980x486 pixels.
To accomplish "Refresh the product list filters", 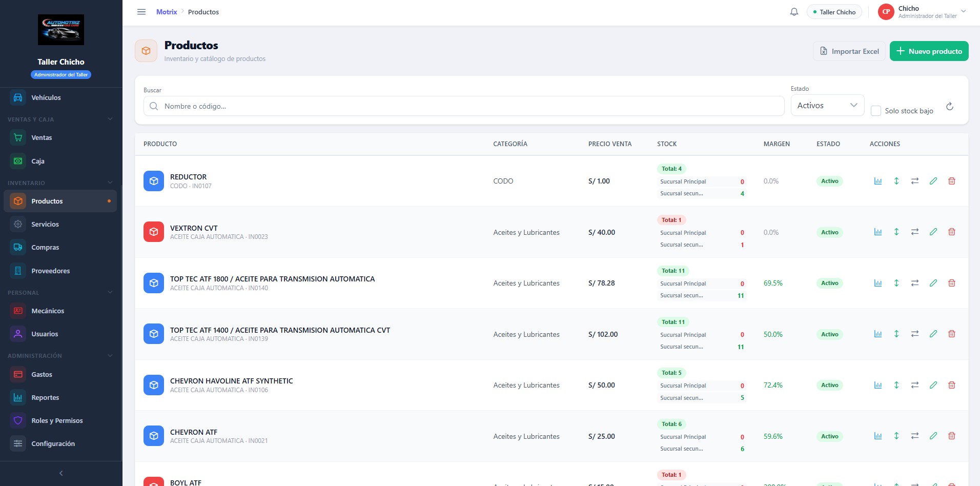I will (950, 106).
